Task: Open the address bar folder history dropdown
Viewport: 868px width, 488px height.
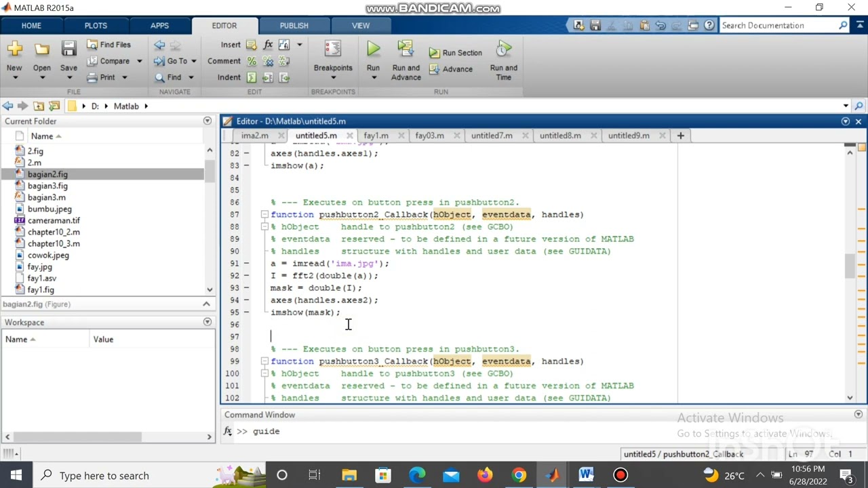Action: [x=846, y=106]
